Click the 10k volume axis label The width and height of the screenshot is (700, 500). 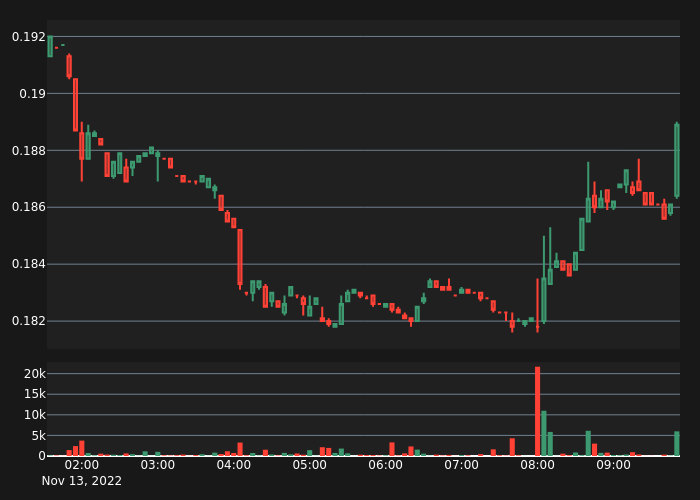click(x=34, y=415)
